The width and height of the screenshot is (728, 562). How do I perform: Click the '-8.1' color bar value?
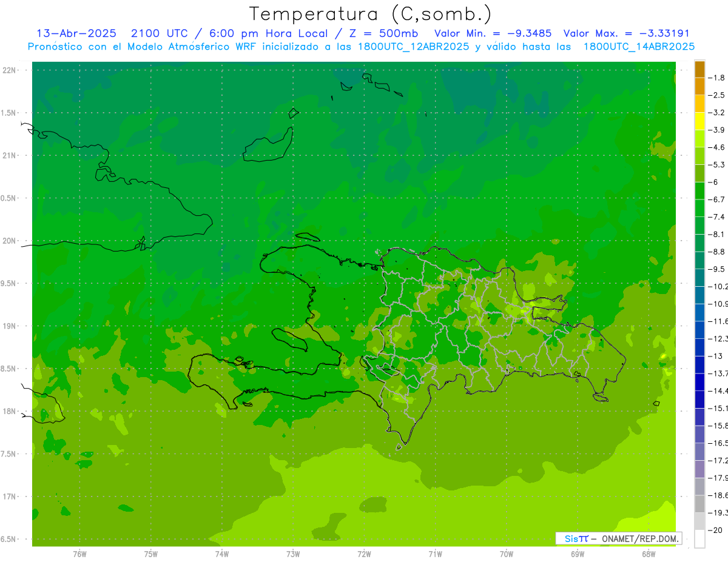pyautogui.click(x=717, y=234)
